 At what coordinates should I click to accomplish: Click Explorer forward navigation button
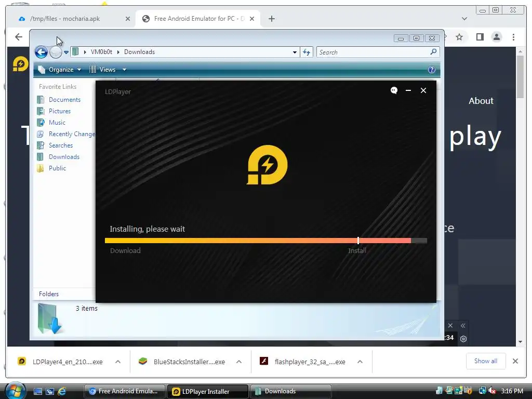point(56,52)
